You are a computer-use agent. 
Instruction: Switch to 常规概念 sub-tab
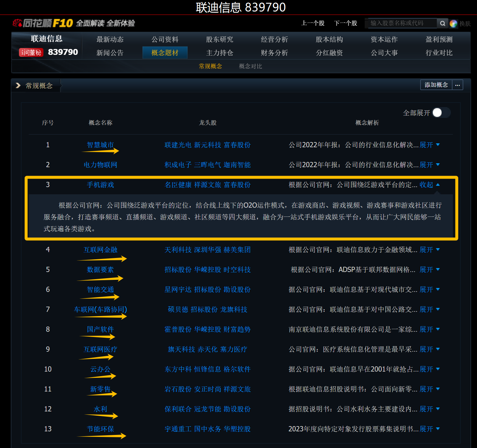click(211, 66)
